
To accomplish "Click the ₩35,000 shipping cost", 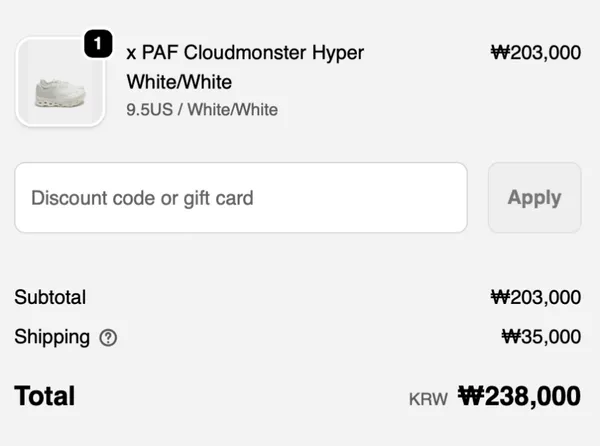I will (x=541, y=337).
